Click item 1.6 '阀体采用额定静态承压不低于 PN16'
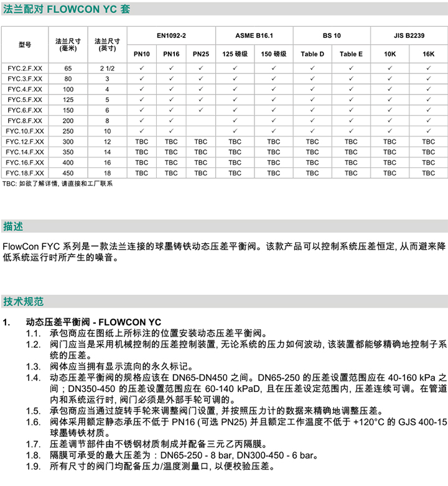The image size is (448, 486). 248,428
